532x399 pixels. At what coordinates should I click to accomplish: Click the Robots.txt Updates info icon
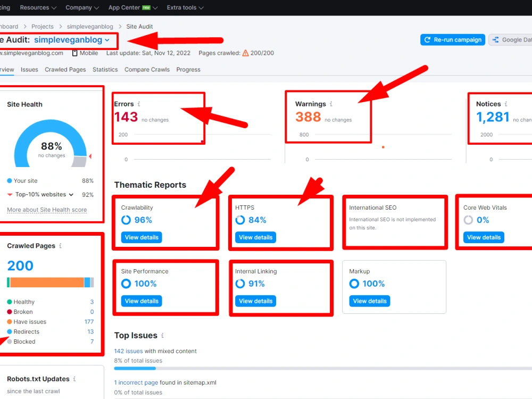click(x=74, y=379)
